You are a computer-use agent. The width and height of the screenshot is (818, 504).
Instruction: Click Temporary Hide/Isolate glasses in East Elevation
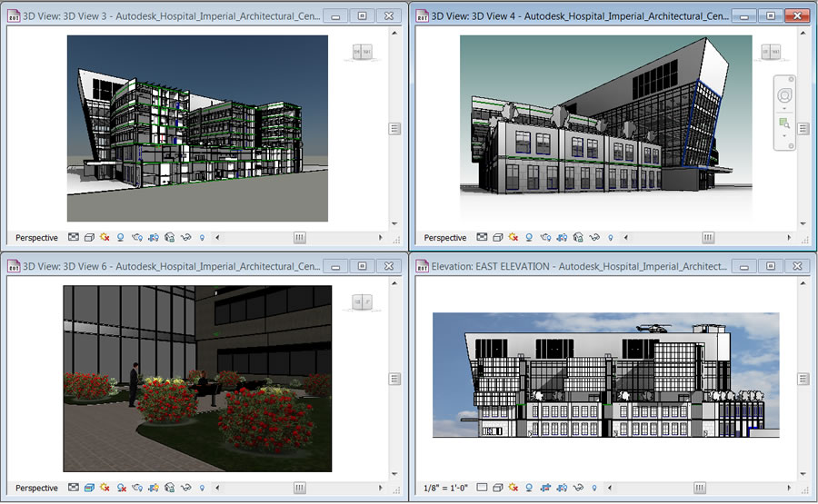pos(578,488)
